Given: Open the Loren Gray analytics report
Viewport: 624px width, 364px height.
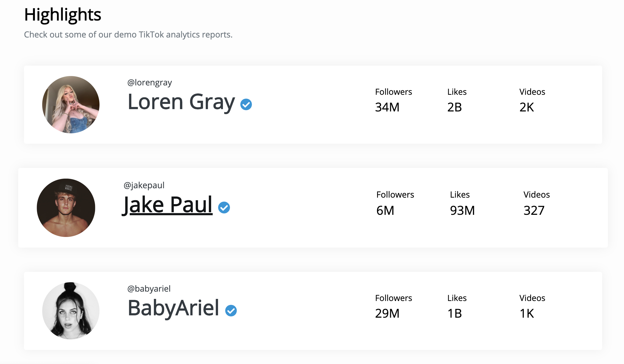Looking at the screenshot, I should [x=181, y=102].
